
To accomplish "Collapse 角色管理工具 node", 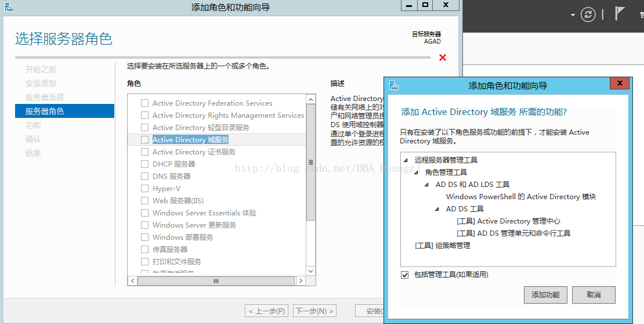I will [x=416, y=172].
